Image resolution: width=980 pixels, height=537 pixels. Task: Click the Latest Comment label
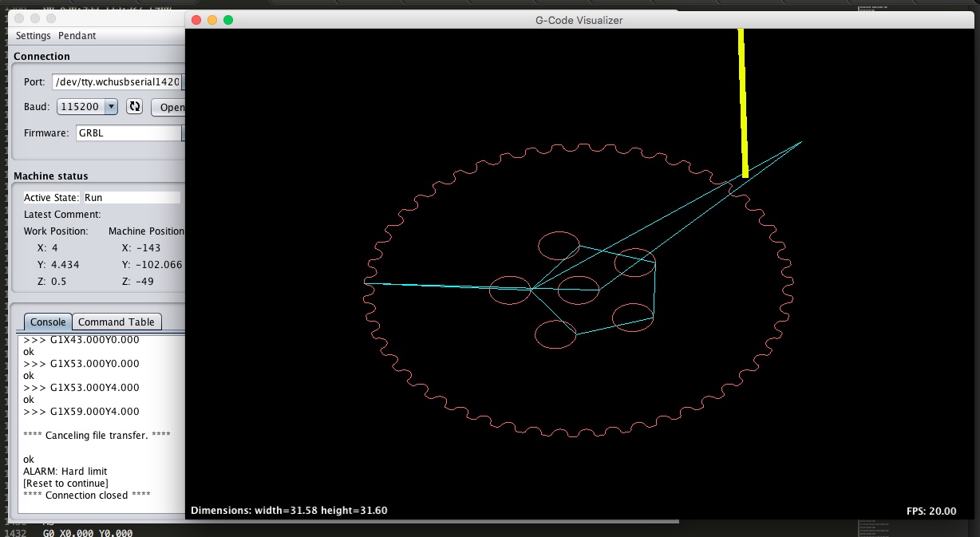point(62,215)
